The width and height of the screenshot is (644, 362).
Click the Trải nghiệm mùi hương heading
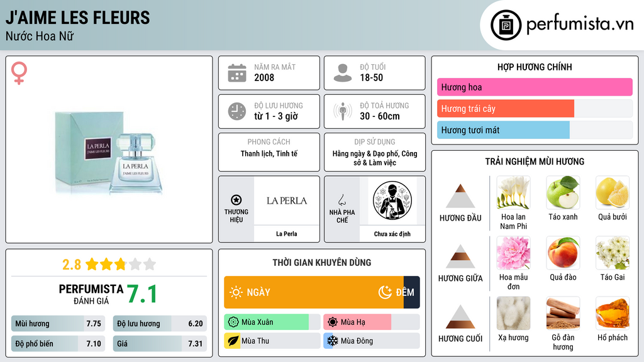click(535, 162)
